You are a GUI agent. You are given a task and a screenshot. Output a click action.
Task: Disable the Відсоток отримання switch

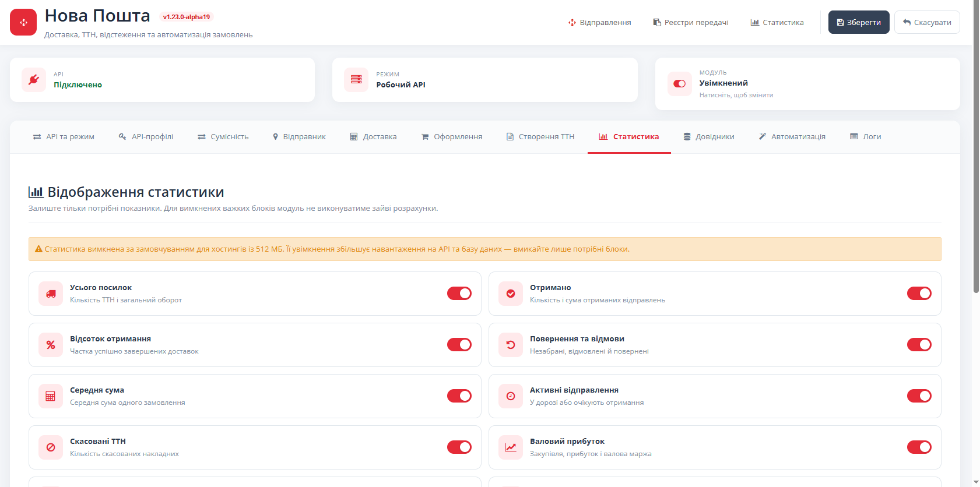(459, 345)
